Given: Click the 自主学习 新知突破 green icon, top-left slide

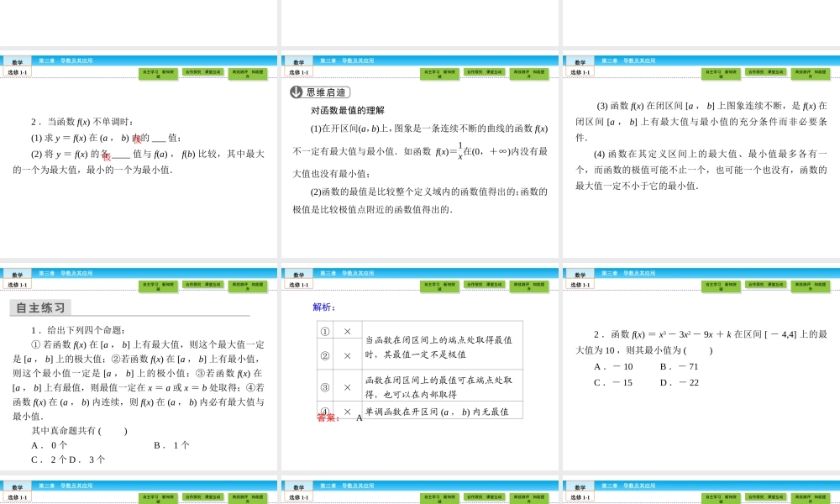Looking at the screenshot, I should click(x=160, y=73).
